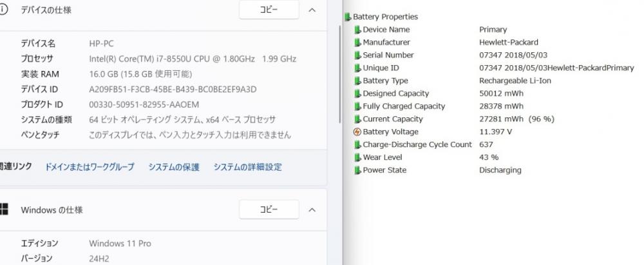Select the Battery Voltage lightning icon
Image resolution: width=644 pixels, height=265 pixels.
coord(357,132)
